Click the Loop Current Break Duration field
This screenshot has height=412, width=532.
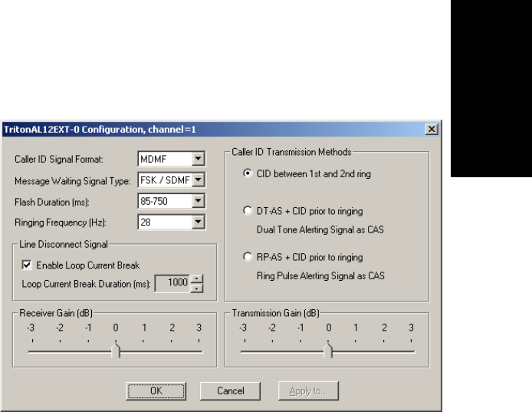pos(172,283)
